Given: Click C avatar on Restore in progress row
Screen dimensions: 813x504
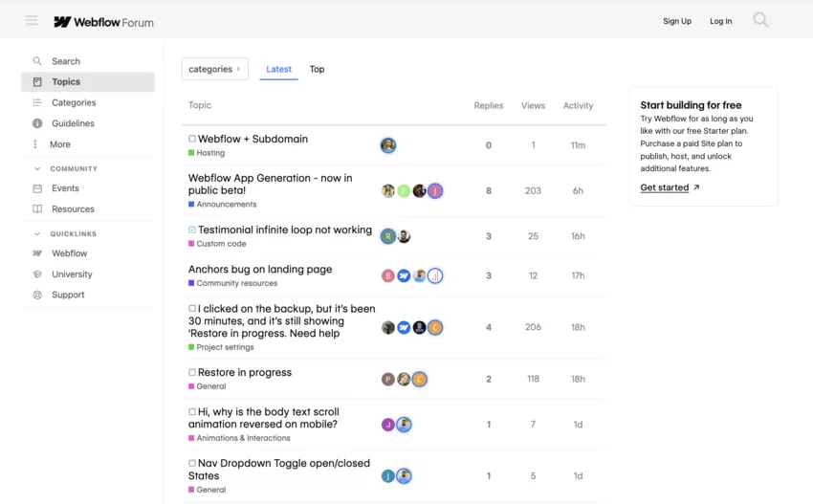Looking at the screenshot, I should tap(420, 380).
